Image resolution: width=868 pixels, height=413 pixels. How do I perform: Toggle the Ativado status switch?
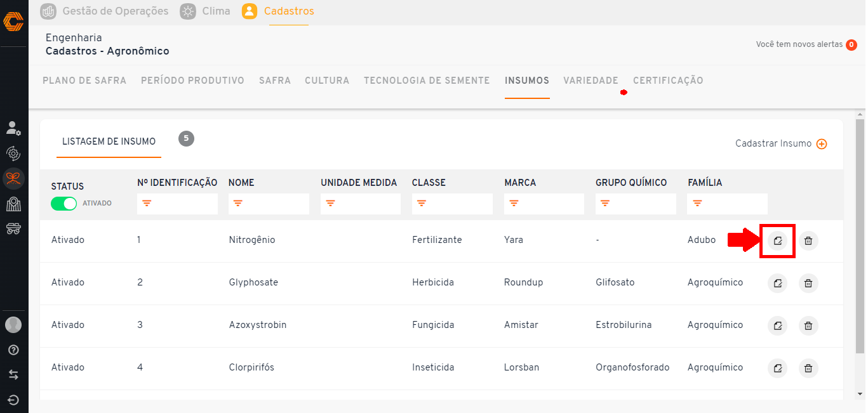(63, 204)
